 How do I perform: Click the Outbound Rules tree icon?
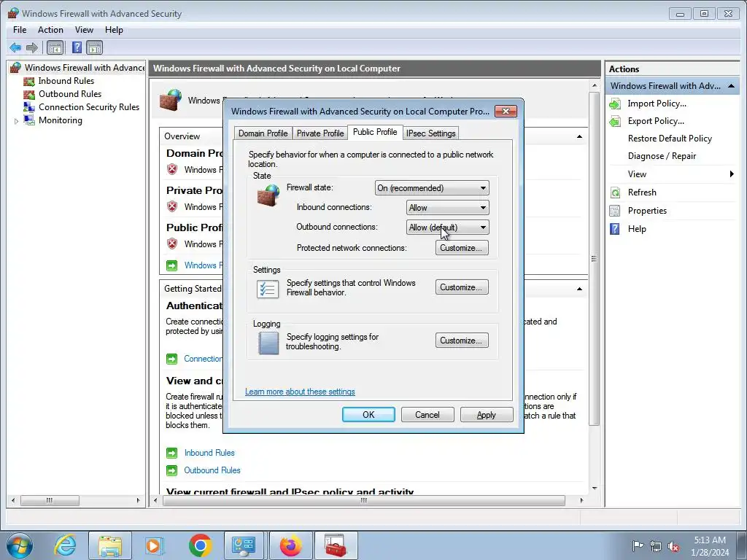(x=29, y=94)
